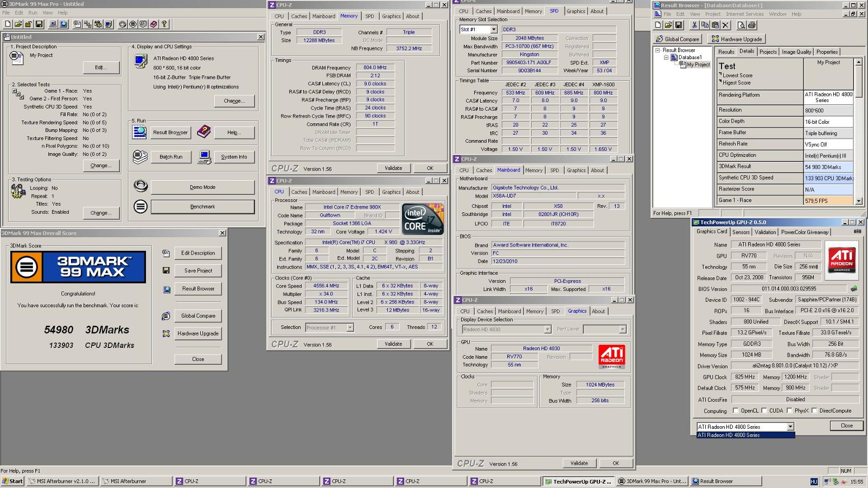The height and width of the screenshot is (488, 868).
Task: Switch to the Validation tab in GPU-Z
Action: point(765,232)
